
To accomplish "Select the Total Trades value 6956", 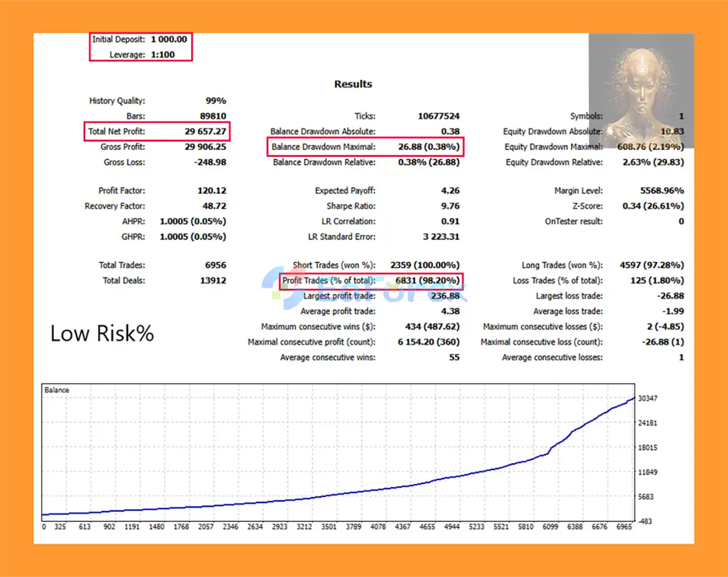I will point(216,265).
